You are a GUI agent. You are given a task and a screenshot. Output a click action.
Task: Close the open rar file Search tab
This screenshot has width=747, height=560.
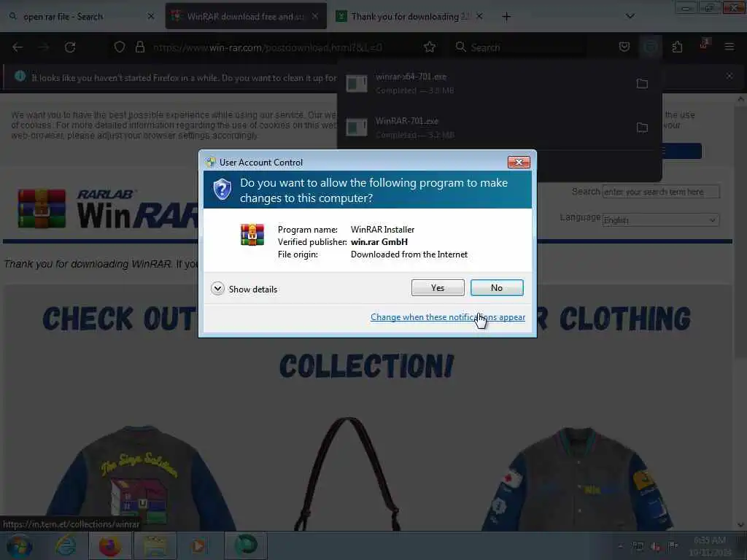[150, 16]
